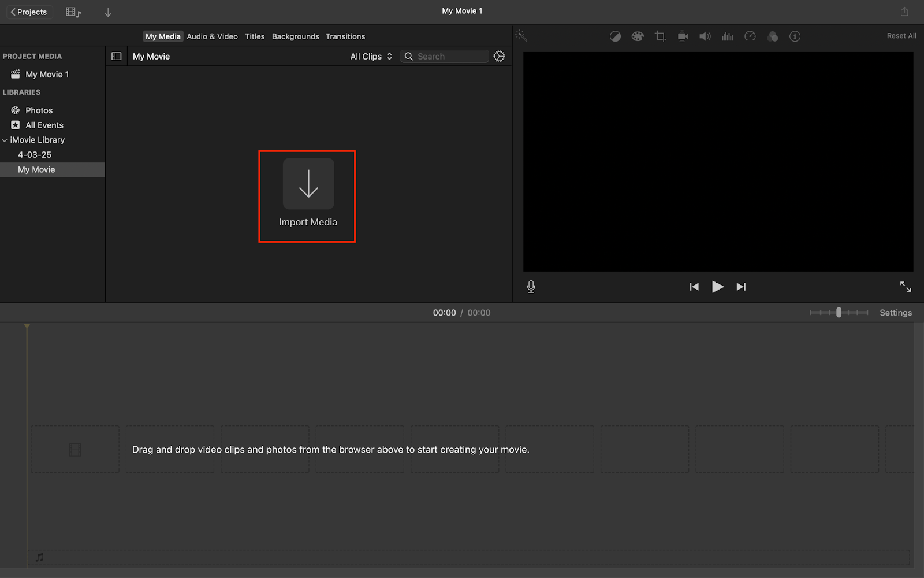Click the color balance icon
This screenshot has height=578, width=924.
click(615, 36)
